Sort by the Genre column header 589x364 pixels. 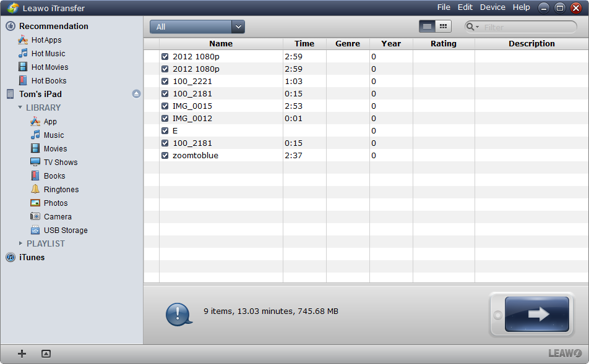pos(348,43)
